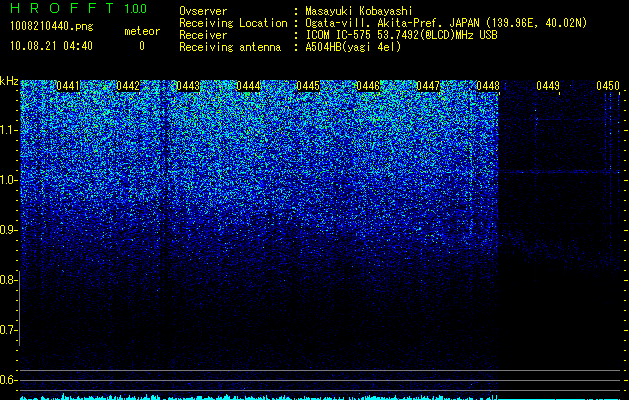Click time marker 0441

[x=68, y=86]
